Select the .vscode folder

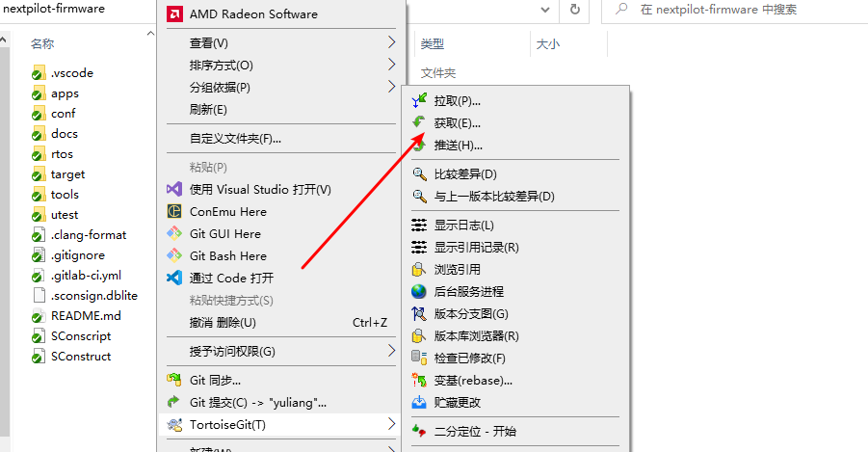click(64, 72)
